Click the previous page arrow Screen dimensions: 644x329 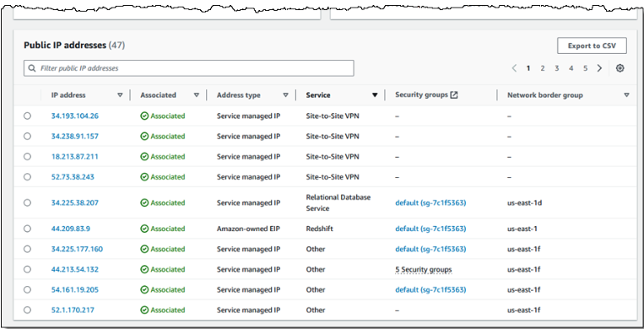(514, 68)
